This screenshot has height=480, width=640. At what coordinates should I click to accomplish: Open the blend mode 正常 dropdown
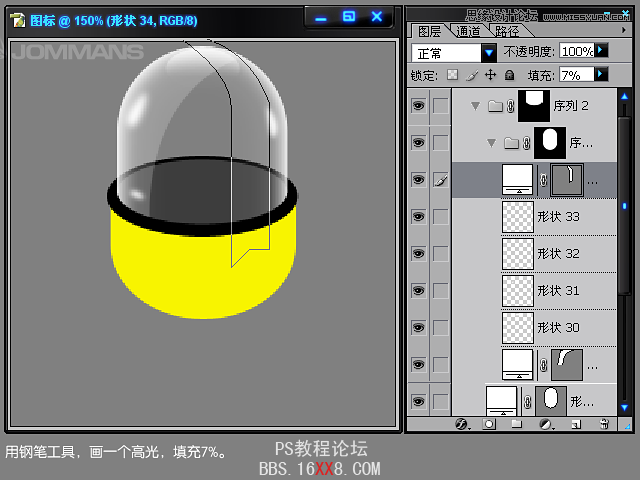click(x=489, y=52)
